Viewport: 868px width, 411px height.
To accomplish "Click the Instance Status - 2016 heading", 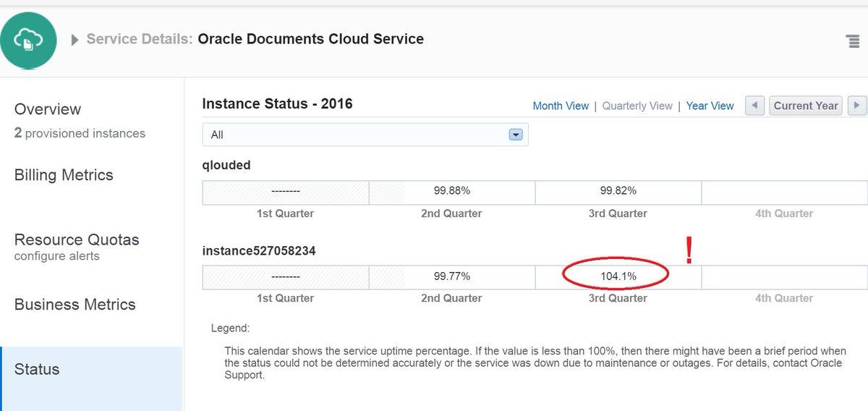I will click(x=278, y=103).
